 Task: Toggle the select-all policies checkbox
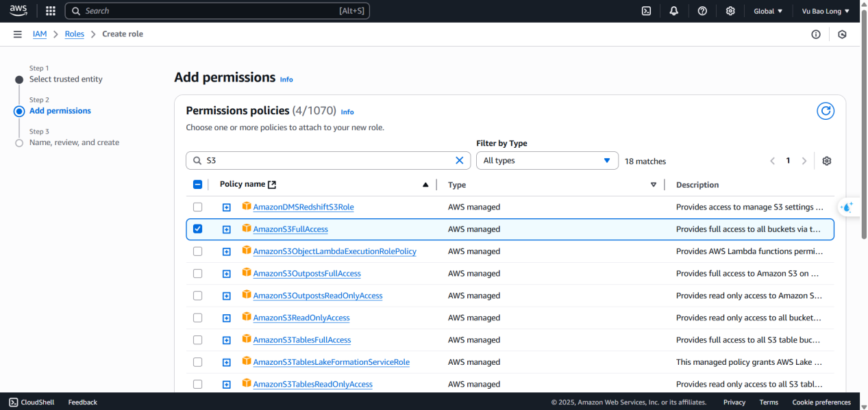198,184
